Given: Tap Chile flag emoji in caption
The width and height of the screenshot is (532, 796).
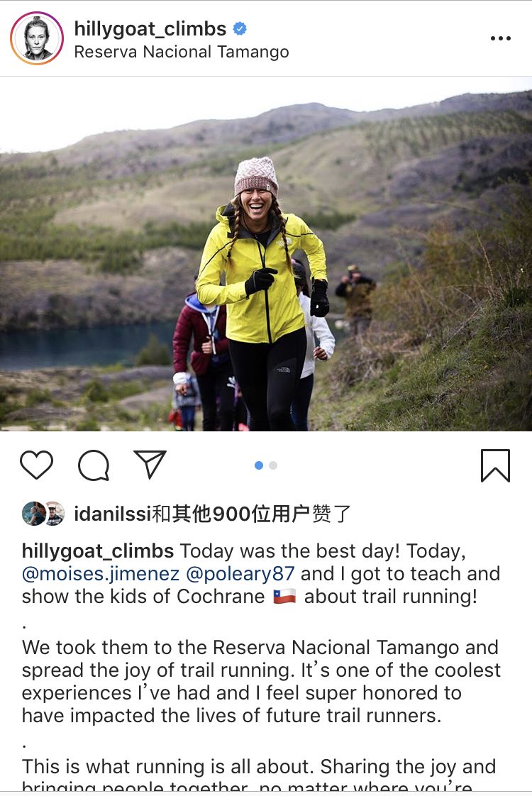Looking at the screenshot, I should click(x=284, y=597).
